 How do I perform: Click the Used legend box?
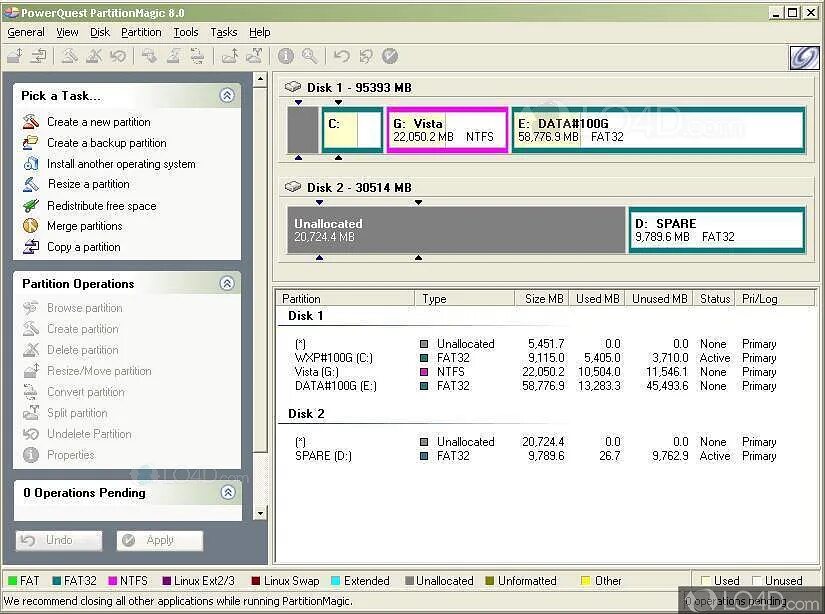pyautogui.click(x=706, y=580)
